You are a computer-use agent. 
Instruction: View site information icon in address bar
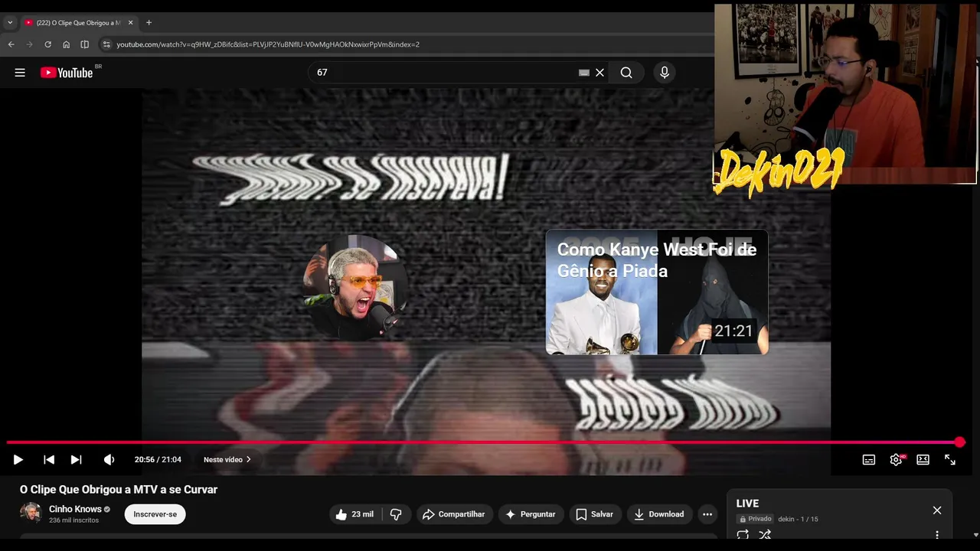(x=106, y=44)
